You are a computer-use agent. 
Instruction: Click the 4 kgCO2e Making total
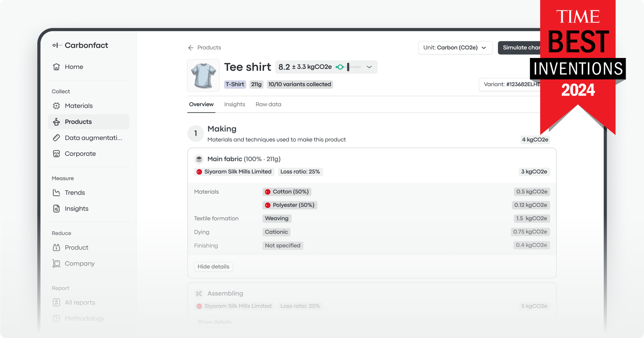pyautogui.click(x=535, y=140)
